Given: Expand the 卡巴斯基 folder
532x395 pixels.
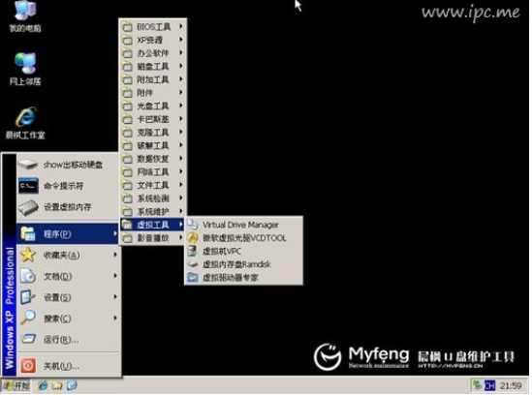Looking at the screenshot, I should click(x=152, y=119).
